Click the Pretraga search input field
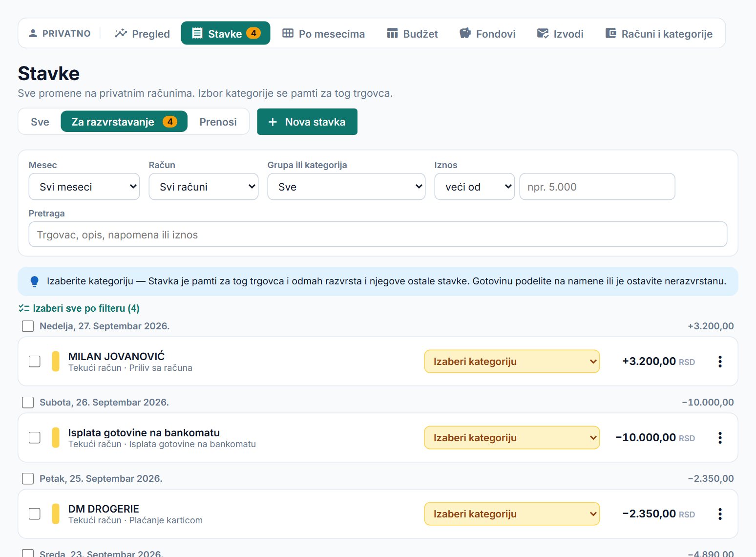The image size is (756, 557). pyautogui.click(x=378, y=235)
